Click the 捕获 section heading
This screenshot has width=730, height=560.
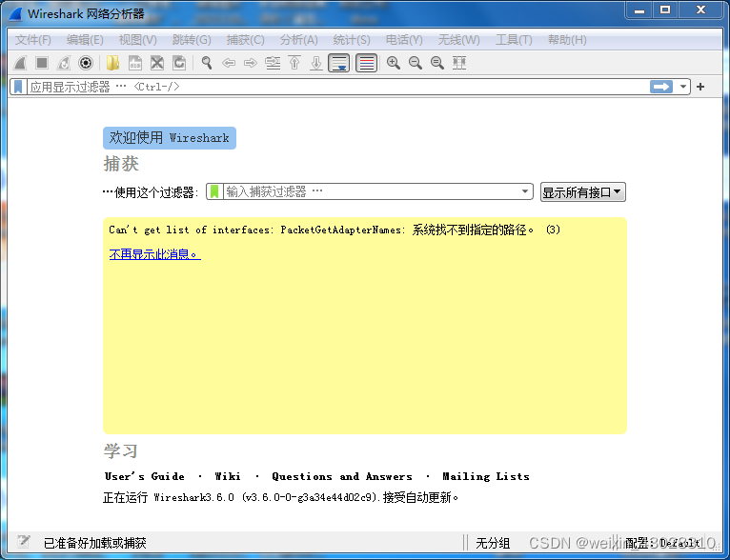(x=121, y=164)
